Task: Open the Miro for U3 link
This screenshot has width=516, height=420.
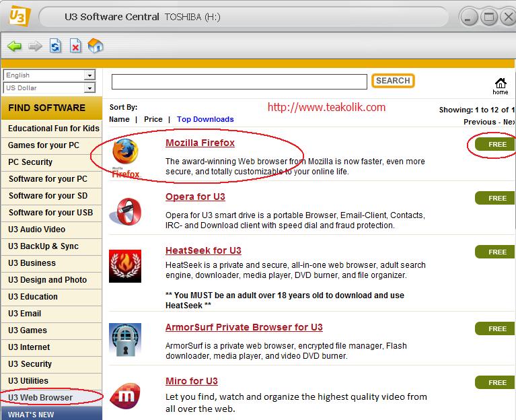Action: 192,381
